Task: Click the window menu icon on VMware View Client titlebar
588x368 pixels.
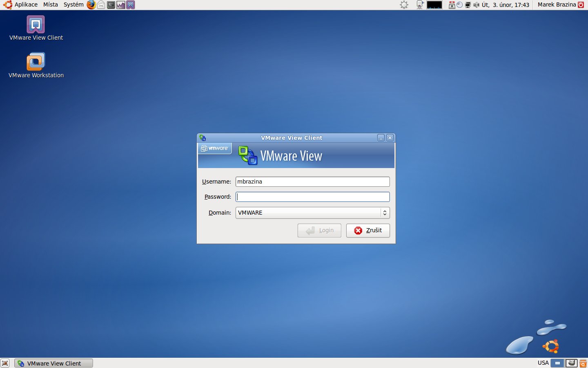Action: [x=203, y=138]
